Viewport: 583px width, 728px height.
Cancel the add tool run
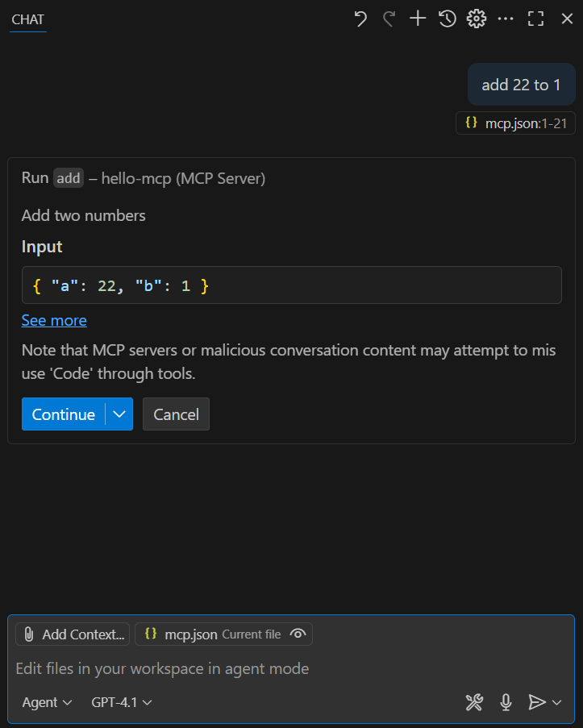[x=176, y=414]
